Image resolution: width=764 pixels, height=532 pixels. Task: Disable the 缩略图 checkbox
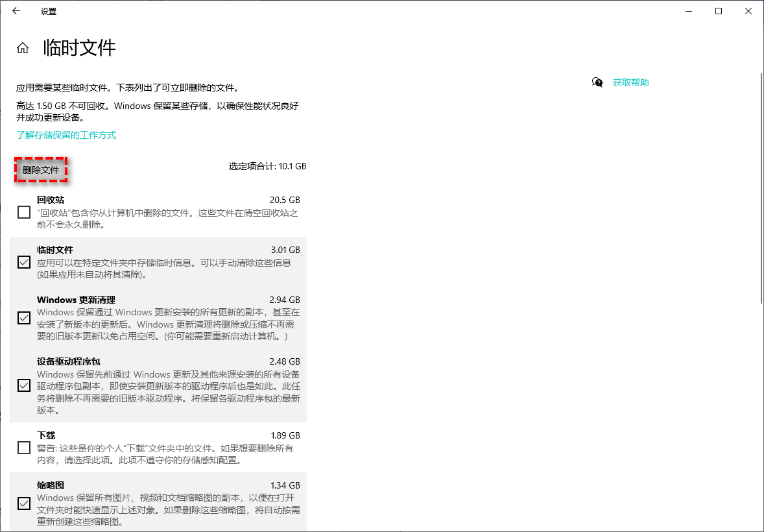pos(23,503)
